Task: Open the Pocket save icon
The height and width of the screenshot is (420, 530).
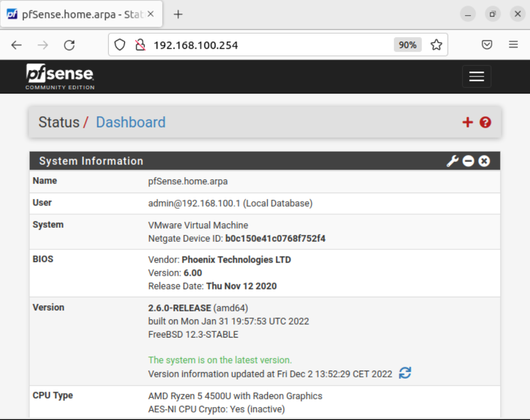Action: coord(487,45)
